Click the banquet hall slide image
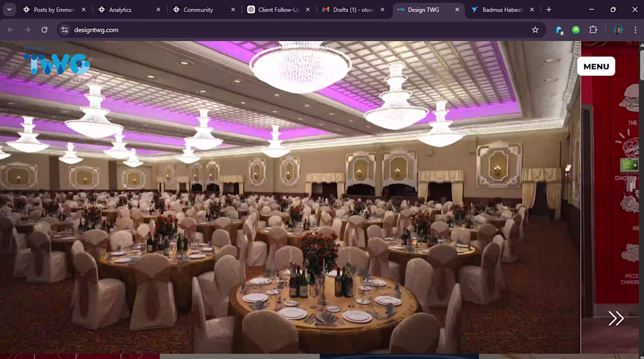644x359 pixels. tap(290, 197)
